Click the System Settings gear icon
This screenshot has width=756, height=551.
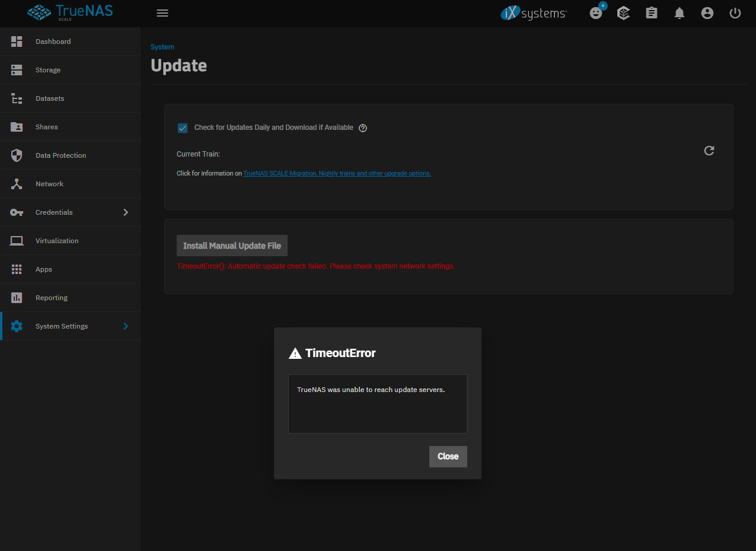[x=17, y=326]
